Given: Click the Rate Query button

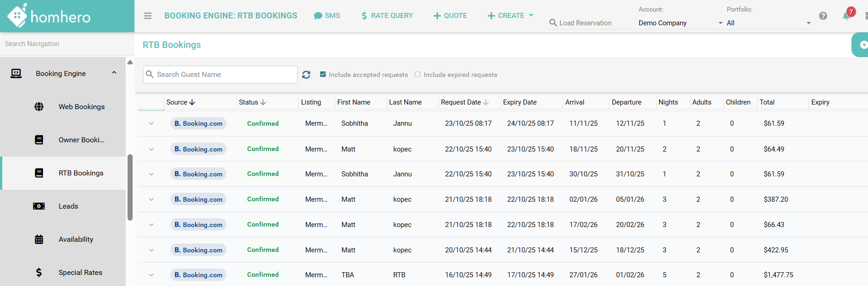Looking at the screenshot, I should [x=387, y=16].
